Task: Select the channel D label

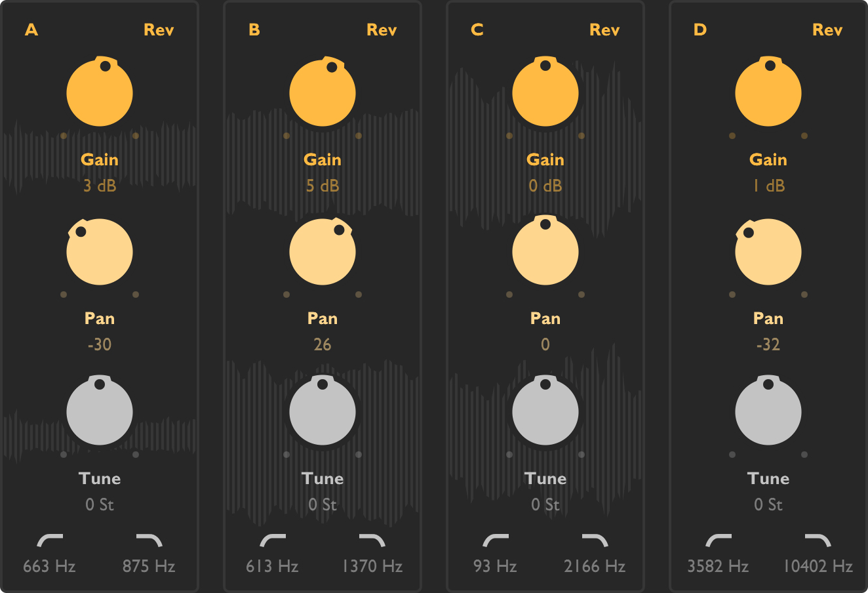Action: tap(700, 30)
